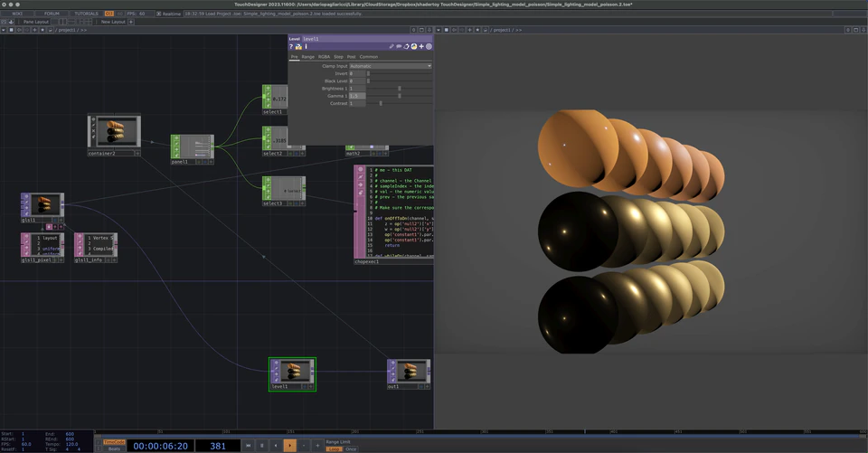
Task: Select the out1 TOP node
Action: tap(409, 374)
